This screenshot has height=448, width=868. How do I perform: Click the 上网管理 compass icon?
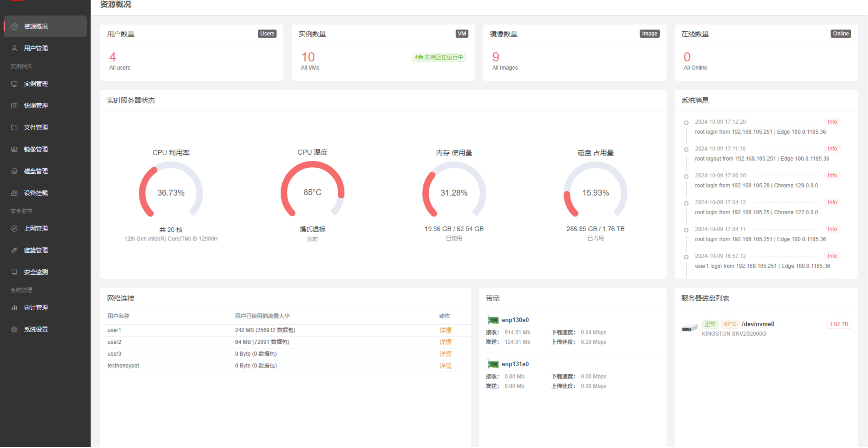(14, 229)
